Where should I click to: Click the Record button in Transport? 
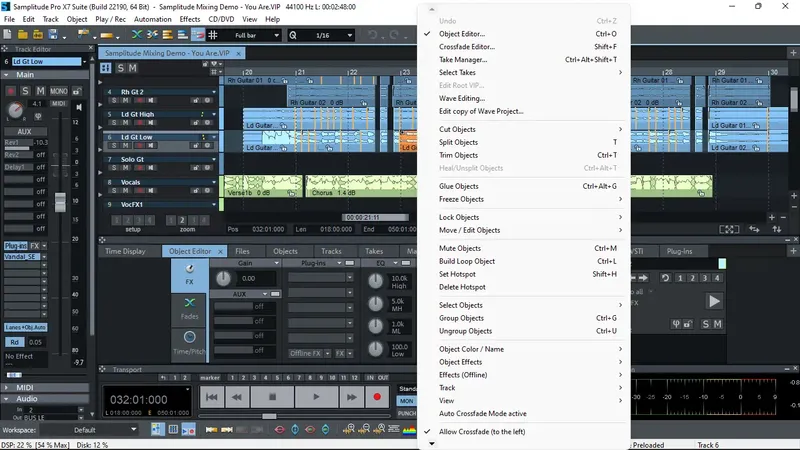pyautogui.click(x=377, y=396)
